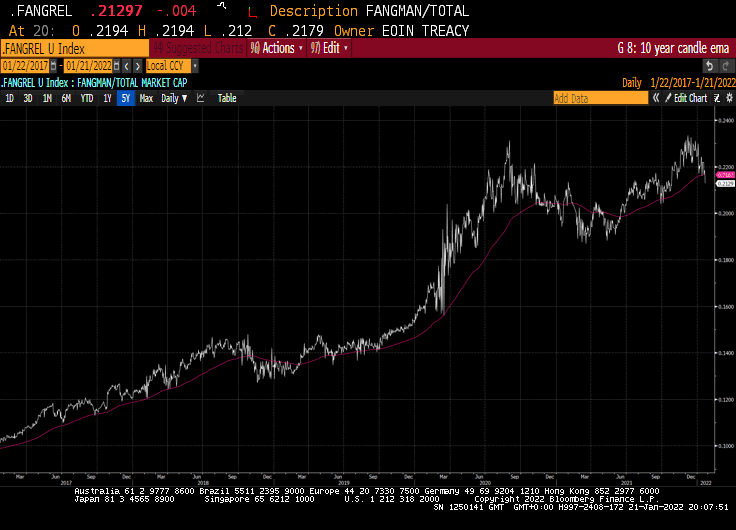Click the Suggested Charts button
736x530 pixels.
coord(199,48)
